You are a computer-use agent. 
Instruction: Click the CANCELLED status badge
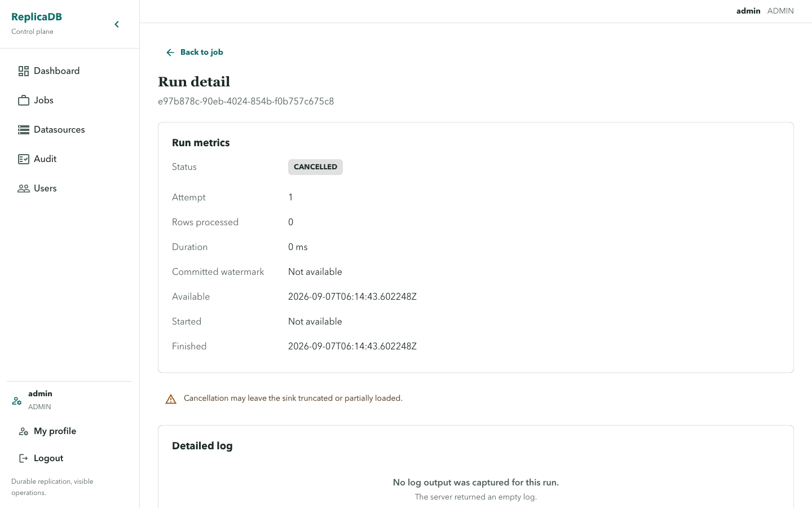[315, 167]
